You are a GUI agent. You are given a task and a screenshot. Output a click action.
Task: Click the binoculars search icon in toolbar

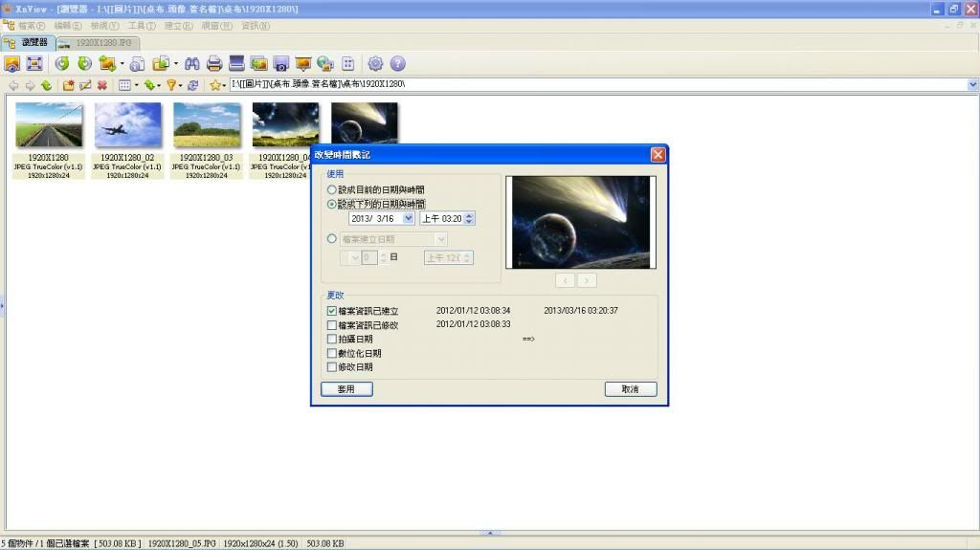[192, 64]
